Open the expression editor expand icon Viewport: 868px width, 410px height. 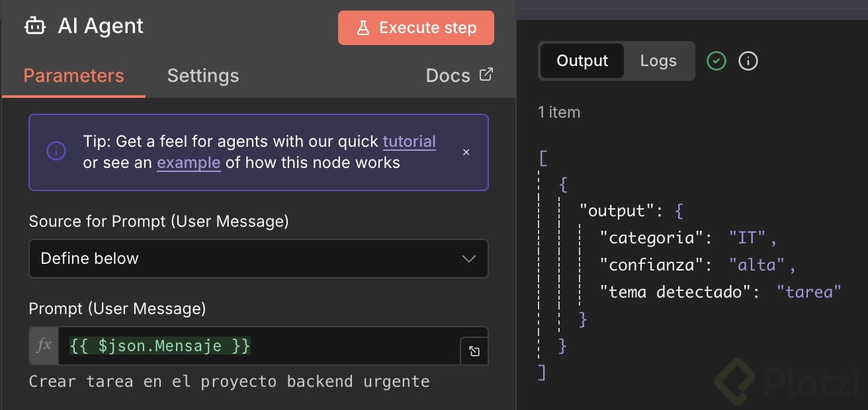pos(474,351)
